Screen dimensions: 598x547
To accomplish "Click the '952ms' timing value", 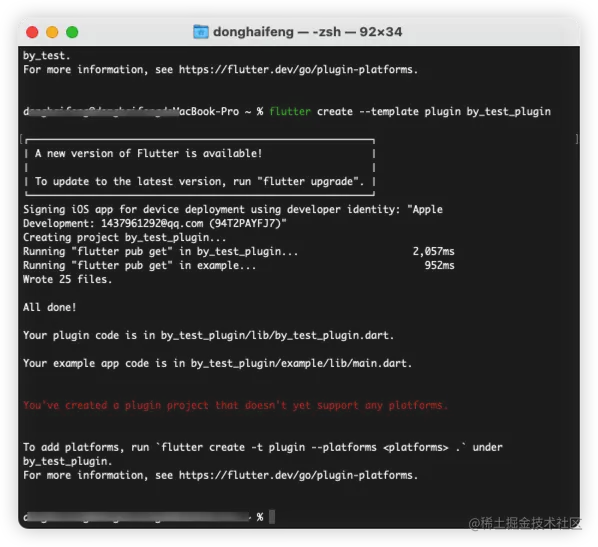I will (439, 265).
